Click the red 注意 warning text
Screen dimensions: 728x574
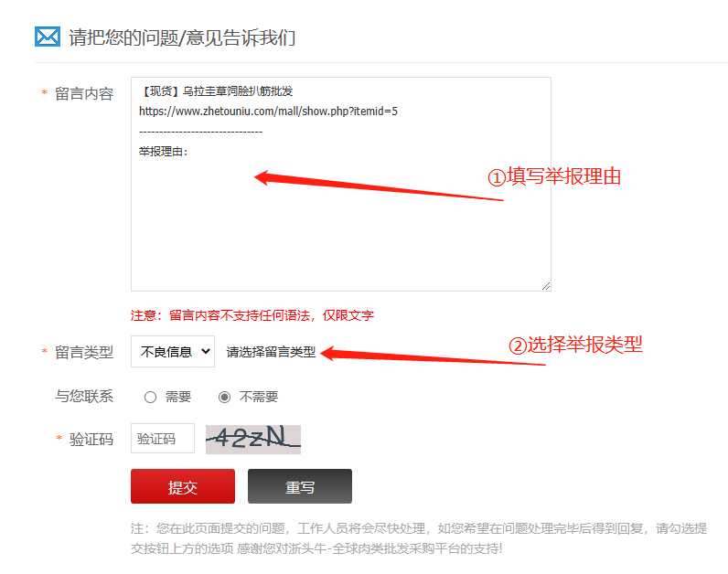click(x=252, y=315)
